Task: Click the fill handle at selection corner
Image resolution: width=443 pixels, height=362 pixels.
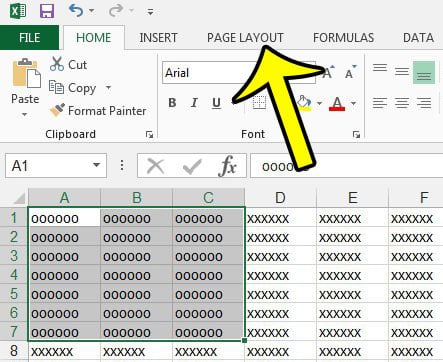Action: click(244, 340)
